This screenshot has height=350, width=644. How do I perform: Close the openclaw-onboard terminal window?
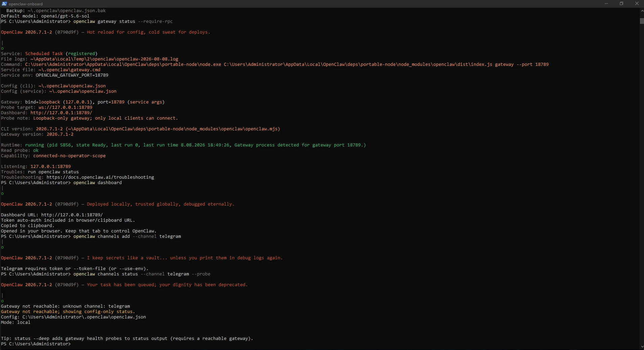637,4
